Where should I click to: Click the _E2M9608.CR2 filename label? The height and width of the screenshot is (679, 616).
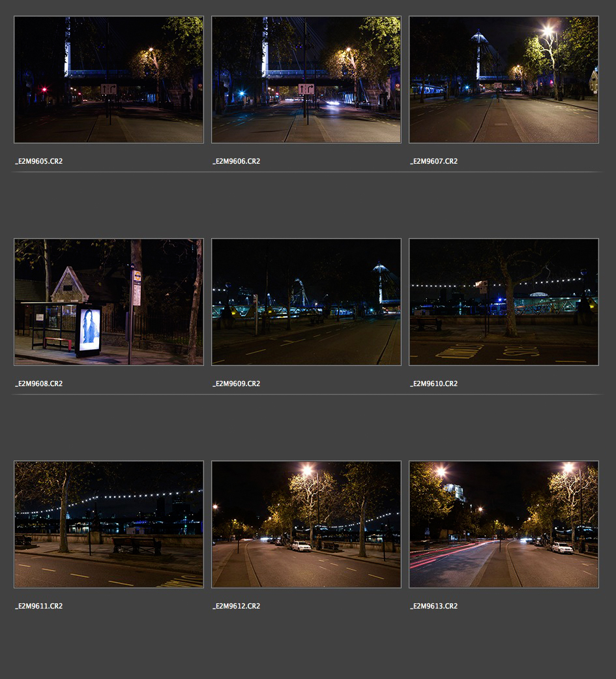point(39,384)
